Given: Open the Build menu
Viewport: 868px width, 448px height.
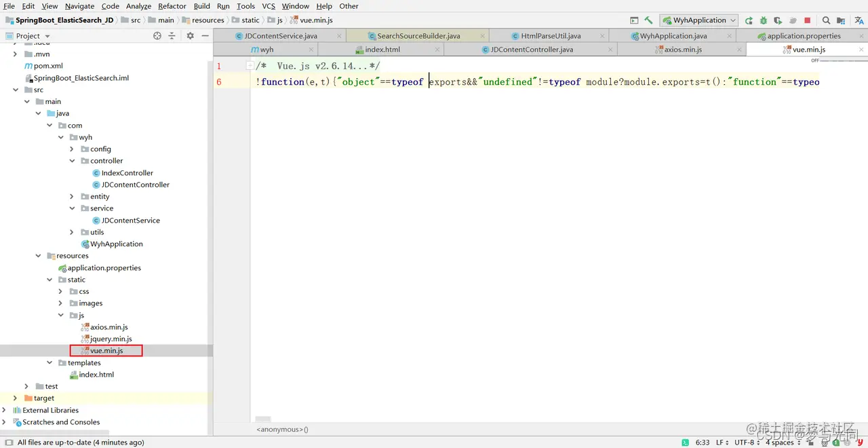Looking at the screenshot, I should 201,6.
